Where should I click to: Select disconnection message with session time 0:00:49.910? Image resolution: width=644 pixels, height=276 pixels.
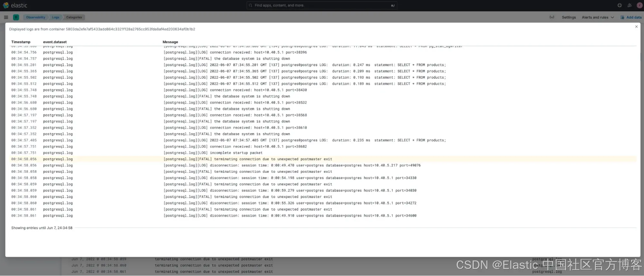(x=290, y=216)
